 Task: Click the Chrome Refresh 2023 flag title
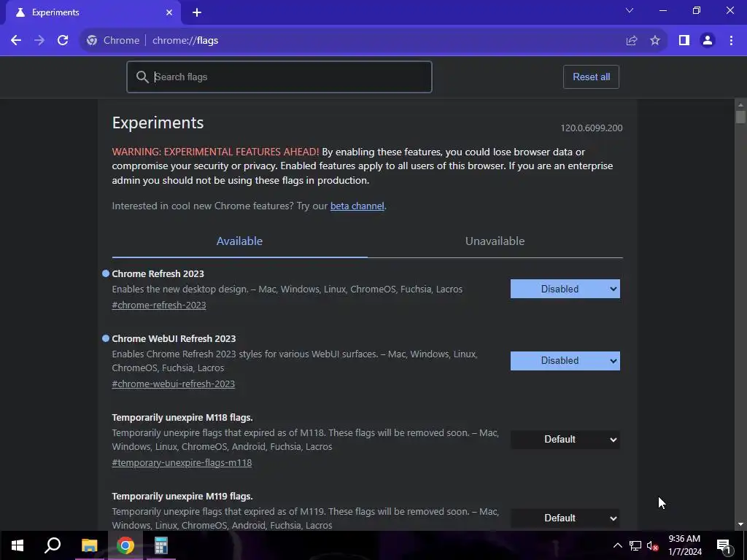(158, 274)
